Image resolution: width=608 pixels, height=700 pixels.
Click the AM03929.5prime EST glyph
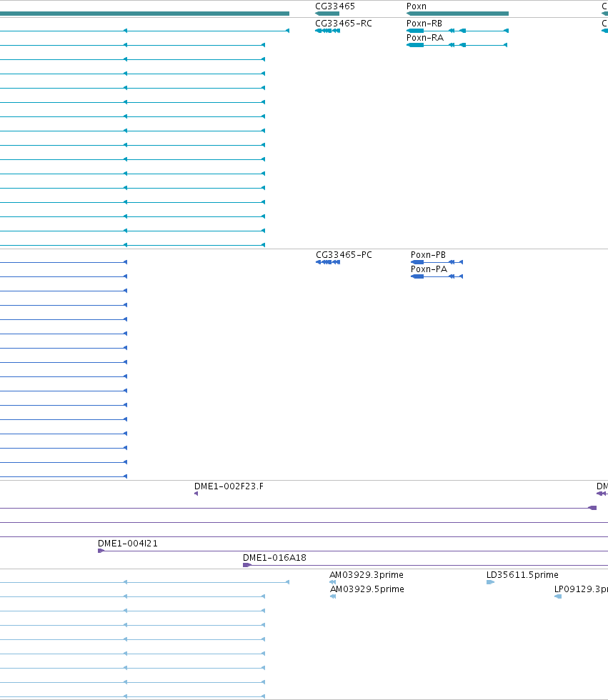pos(332,596)
